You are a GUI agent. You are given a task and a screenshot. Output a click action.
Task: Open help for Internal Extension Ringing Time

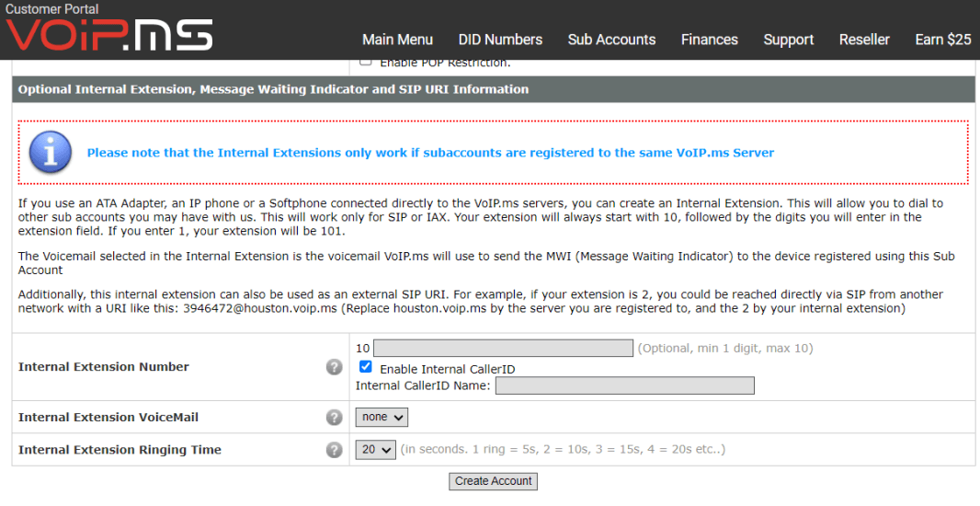tap(335, 450)
